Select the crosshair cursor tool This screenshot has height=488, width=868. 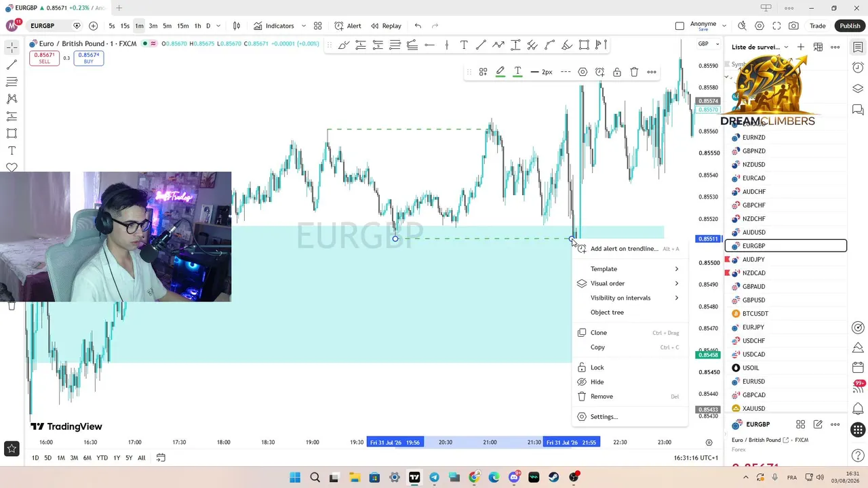[12, 47]
